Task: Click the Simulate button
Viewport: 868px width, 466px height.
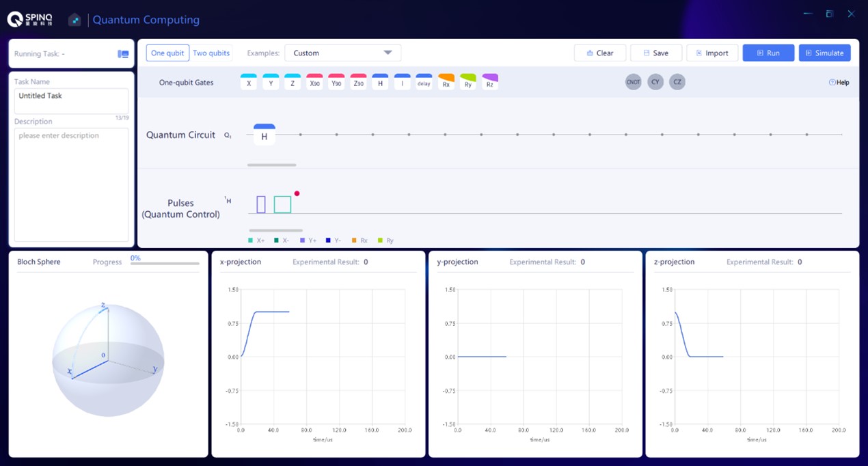Action: pyautogui.click(x=824, y=53)
